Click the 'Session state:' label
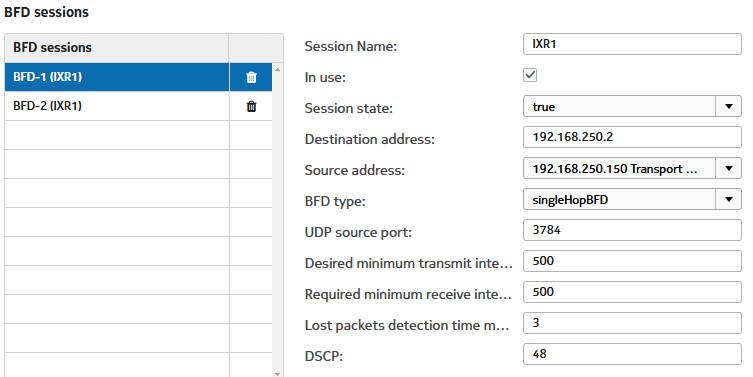This screenshot has width=753, height=377. (349, 108)
